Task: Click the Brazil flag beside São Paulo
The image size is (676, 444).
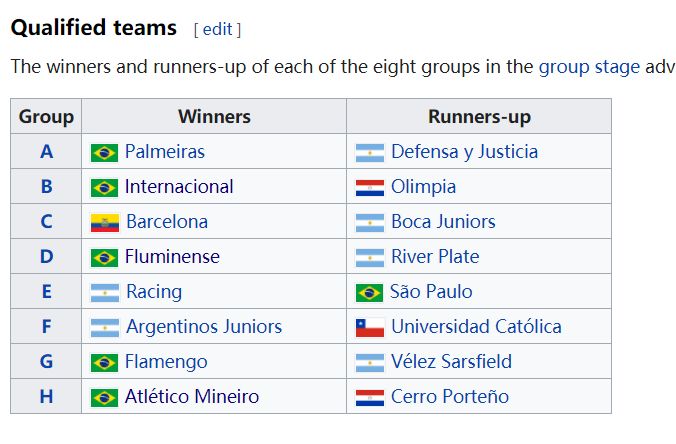Action: (369, 293)
